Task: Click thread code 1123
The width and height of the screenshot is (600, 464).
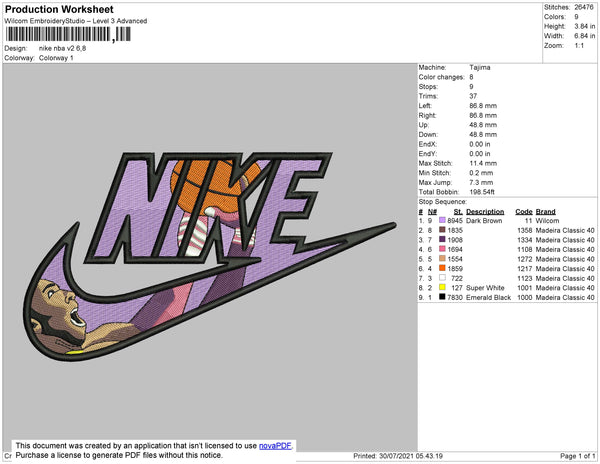Action: point(525,278)
